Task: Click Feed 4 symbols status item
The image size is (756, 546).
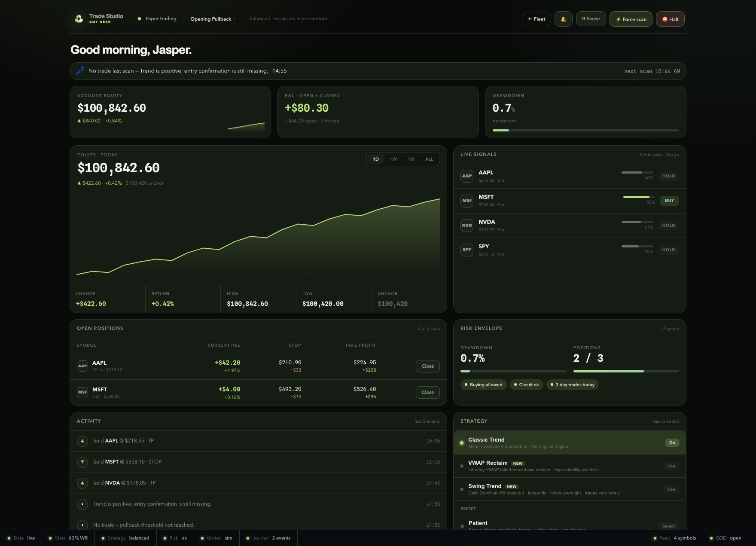Action: 675,538
